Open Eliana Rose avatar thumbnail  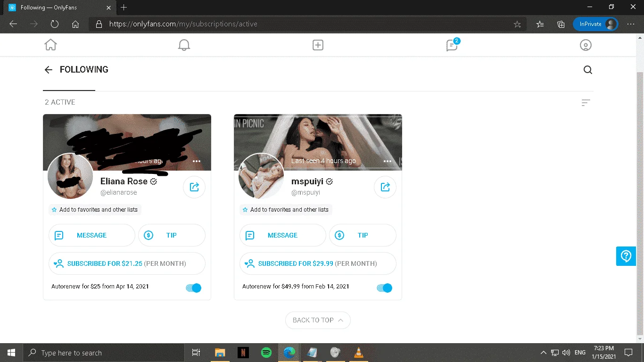[71, 176]
